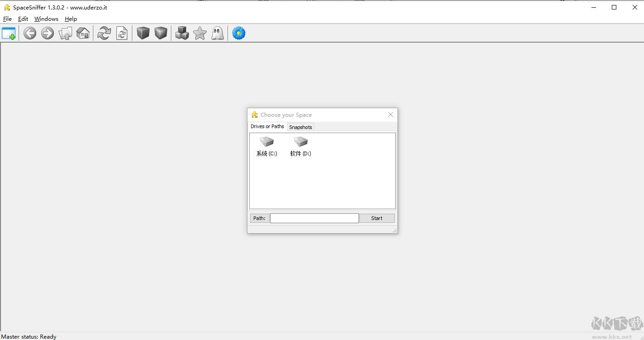The height and width of the screenshot is (340, 644).
Task: Toggle the stacked cubes file classes icon
Action: click(x=182, y=34)
